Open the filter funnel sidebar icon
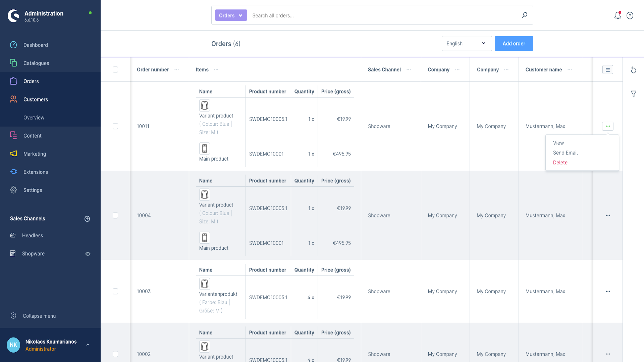 click(633, 94)
